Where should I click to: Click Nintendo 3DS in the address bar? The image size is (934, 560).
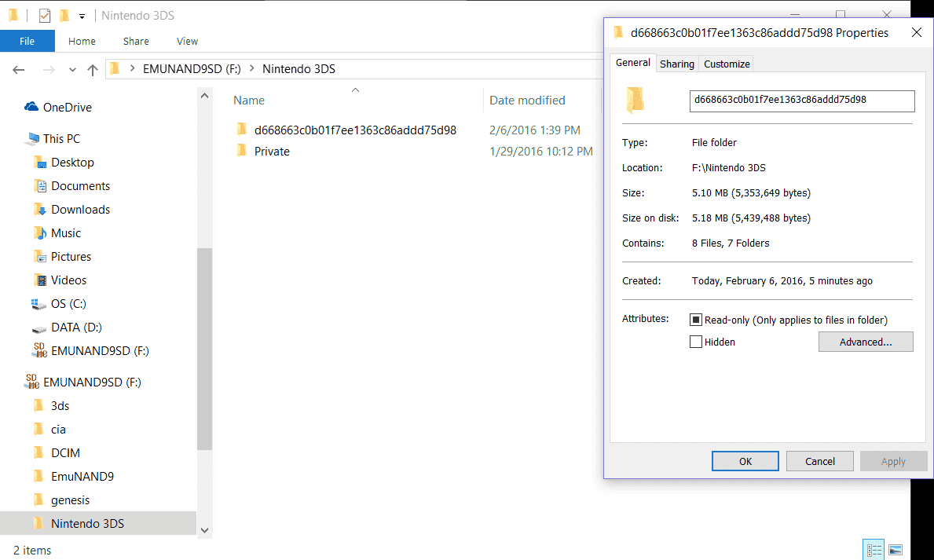click(299, 68)
